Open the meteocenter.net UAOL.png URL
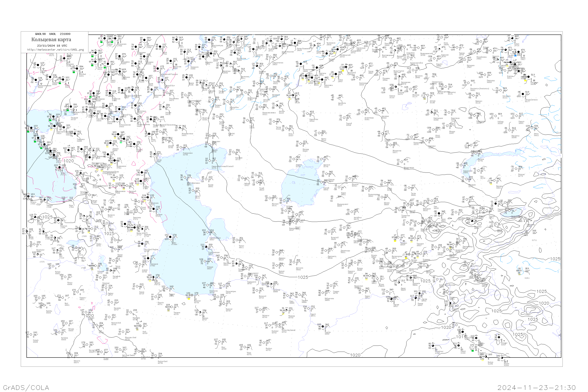 point(55,50)
